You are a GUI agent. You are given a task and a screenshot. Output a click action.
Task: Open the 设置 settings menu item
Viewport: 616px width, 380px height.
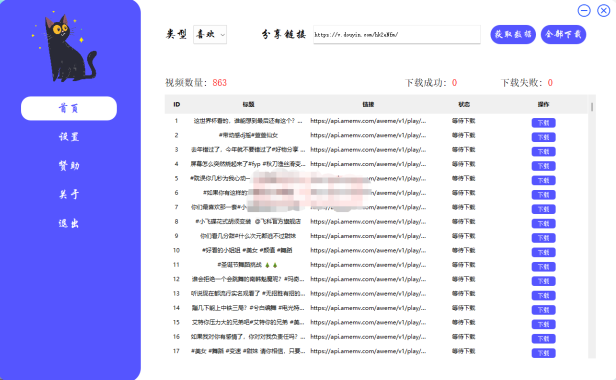click(x=69, y=137)
